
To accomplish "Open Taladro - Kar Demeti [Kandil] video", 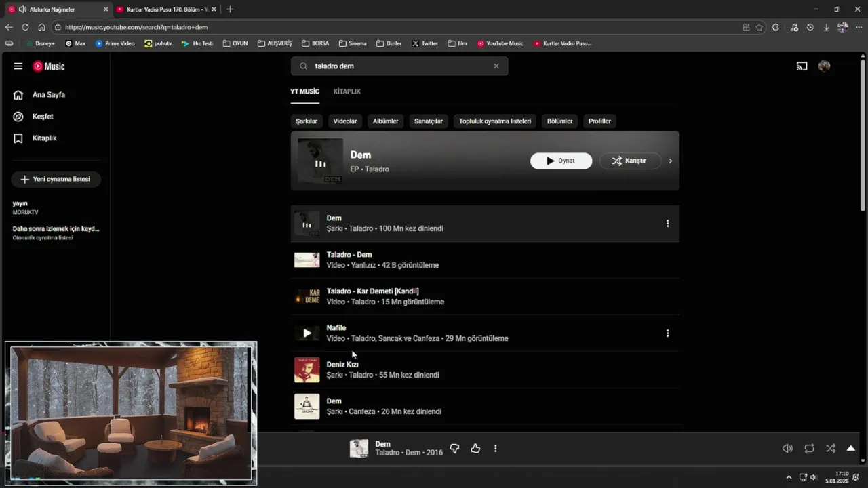I will point(486,297).
